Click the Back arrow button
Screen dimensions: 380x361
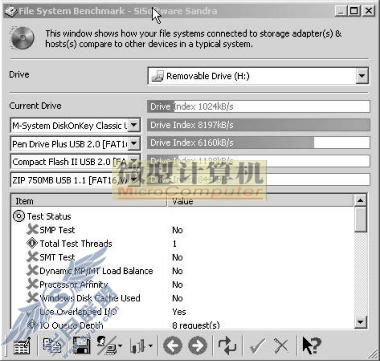pyautogui.click(x=172, y=346)
